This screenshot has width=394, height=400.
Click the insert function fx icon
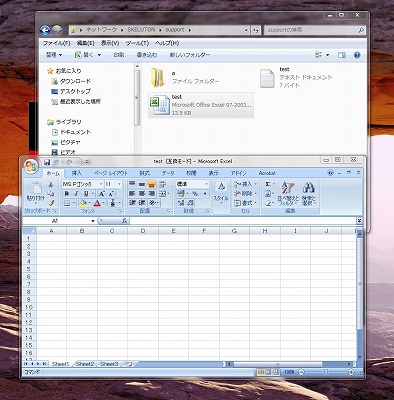click(x=125, y=221)
